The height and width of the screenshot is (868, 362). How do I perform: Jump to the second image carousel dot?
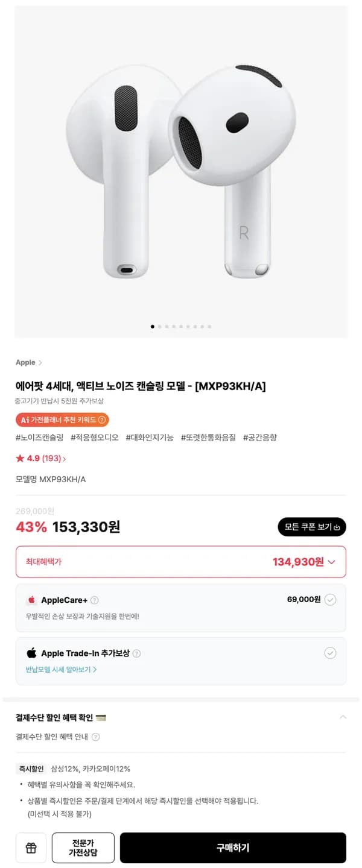(x=159, y=327)
